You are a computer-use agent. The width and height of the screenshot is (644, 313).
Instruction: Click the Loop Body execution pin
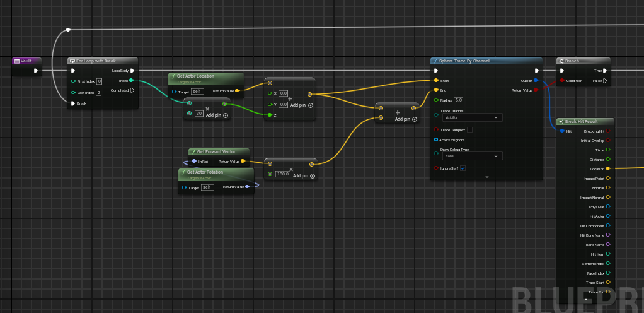pyautogui.click(x=132, y=71)
